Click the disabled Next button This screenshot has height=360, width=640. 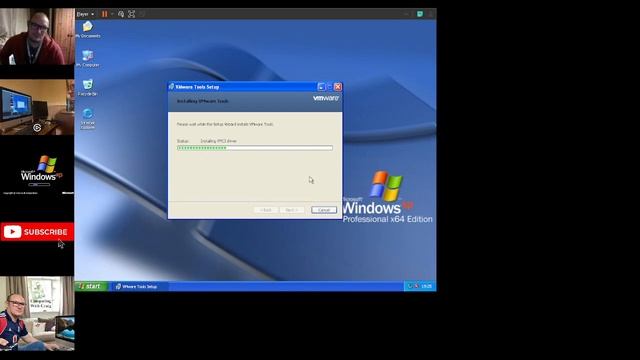coord(292,210)
